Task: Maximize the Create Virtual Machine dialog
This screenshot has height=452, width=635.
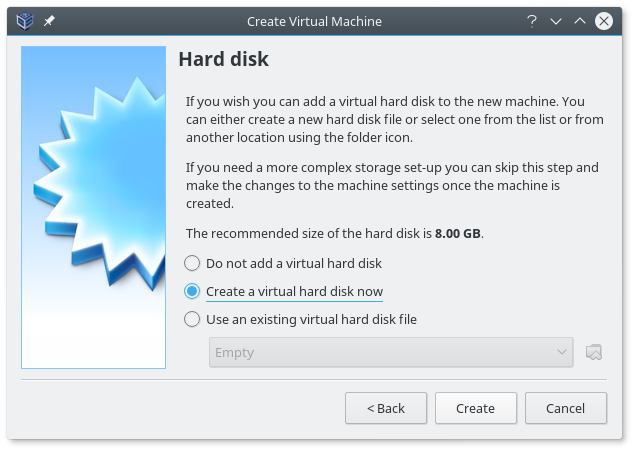Action: [x=580, y=21]
